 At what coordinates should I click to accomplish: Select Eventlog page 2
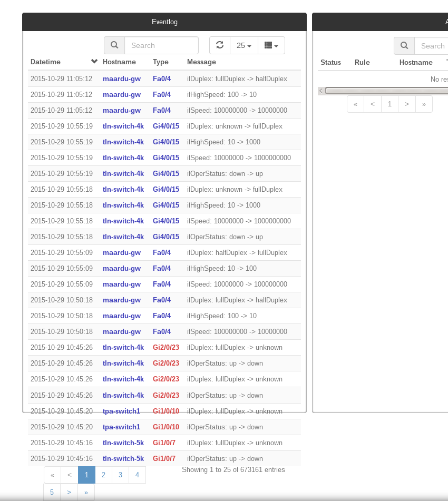104,475
